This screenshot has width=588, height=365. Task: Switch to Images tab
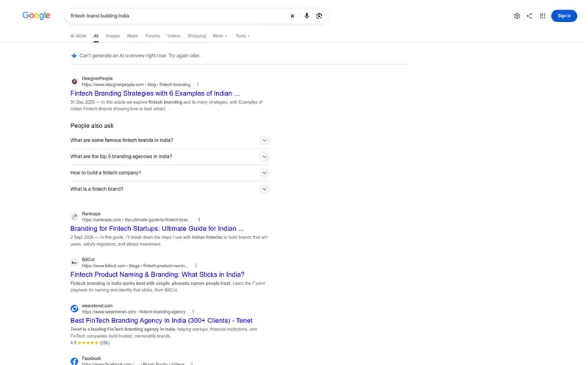pos(112,35)
